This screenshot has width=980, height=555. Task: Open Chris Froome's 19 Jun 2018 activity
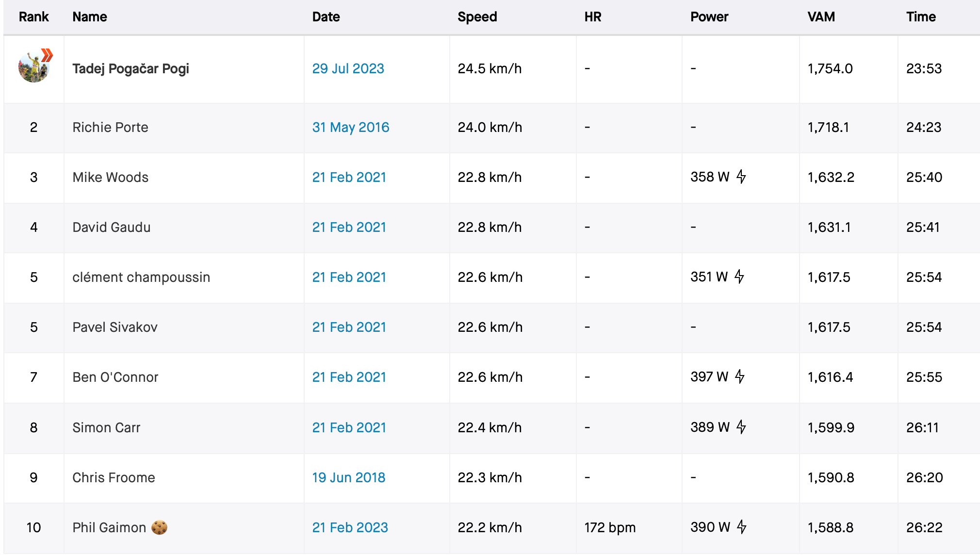coord(348,477)
